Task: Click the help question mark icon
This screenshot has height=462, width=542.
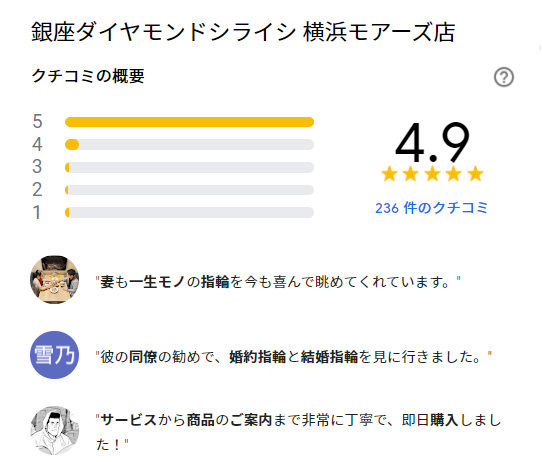Action: click(504, 77)
